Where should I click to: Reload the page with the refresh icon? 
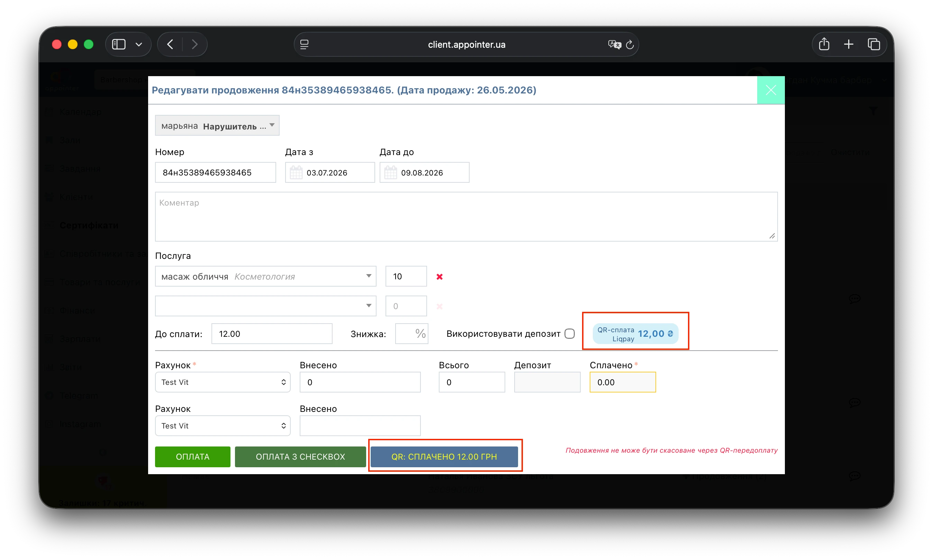tap(630, 45)
